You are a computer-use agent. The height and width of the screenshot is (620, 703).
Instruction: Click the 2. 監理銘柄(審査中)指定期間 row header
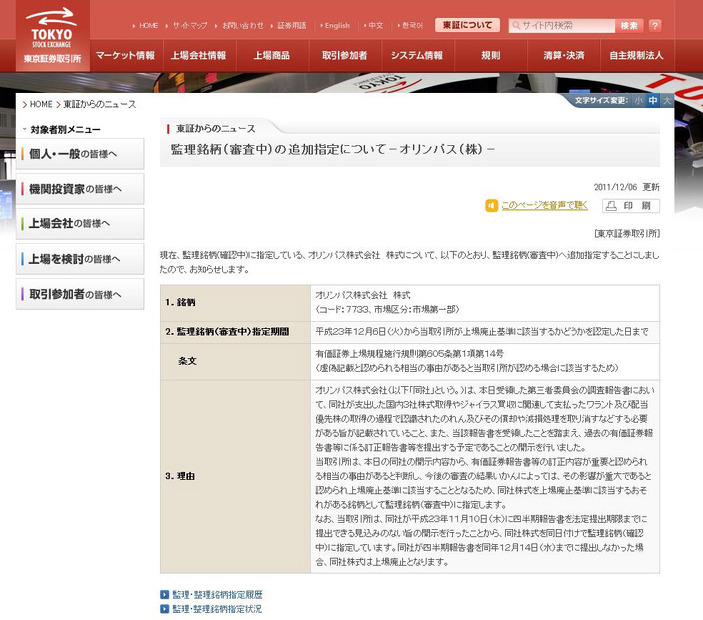(235, 332)
